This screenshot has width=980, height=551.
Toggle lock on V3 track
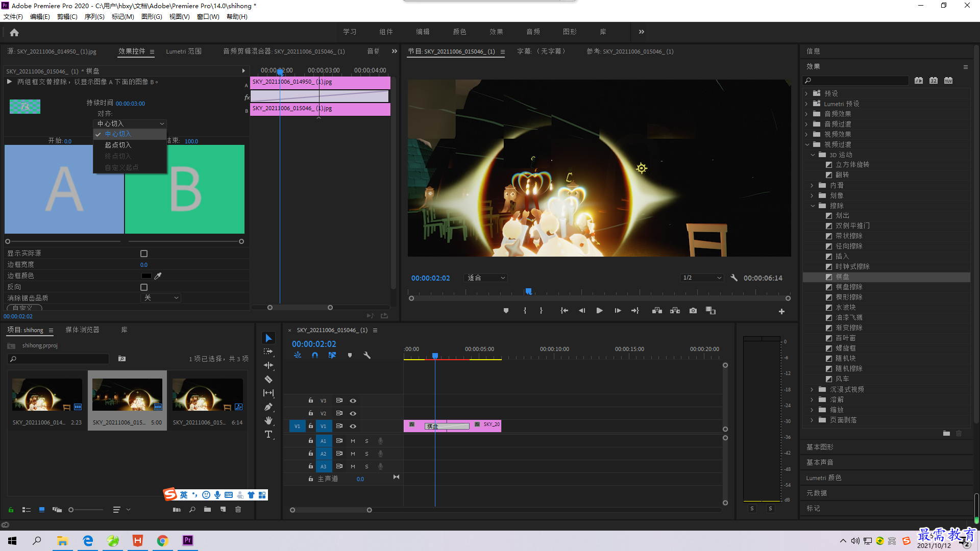click(310, 401)
